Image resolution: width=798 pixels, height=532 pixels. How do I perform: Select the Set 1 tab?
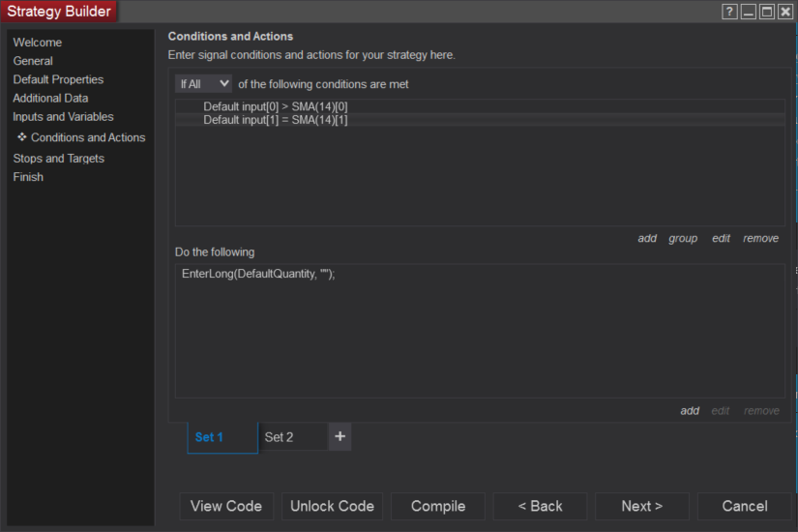pos(210,437)
